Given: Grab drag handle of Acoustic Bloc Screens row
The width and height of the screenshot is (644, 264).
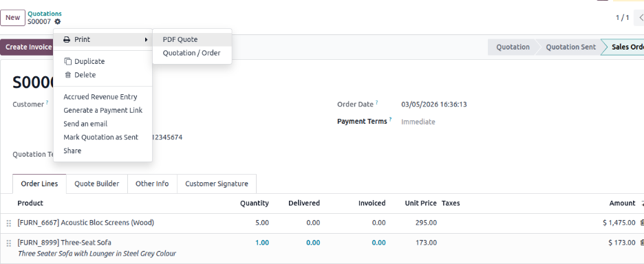Looking at the screenshot, I should pos(8,223).
